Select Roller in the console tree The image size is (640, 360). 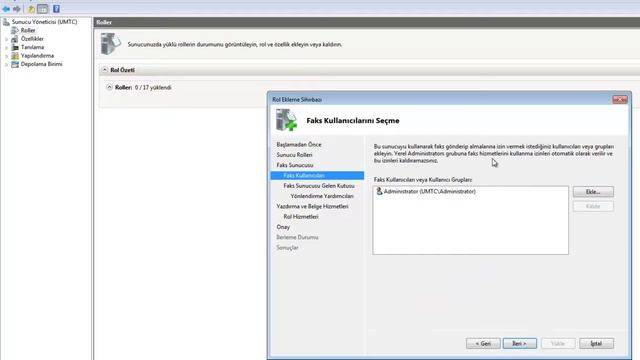click(x=28, y=30)
